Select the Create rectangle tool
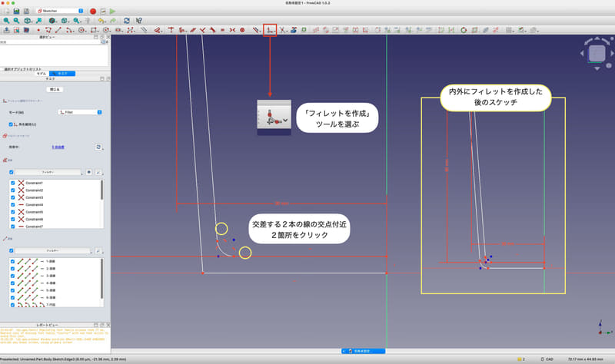Screen dimensions: 615x364 click(x=94, y=30)
